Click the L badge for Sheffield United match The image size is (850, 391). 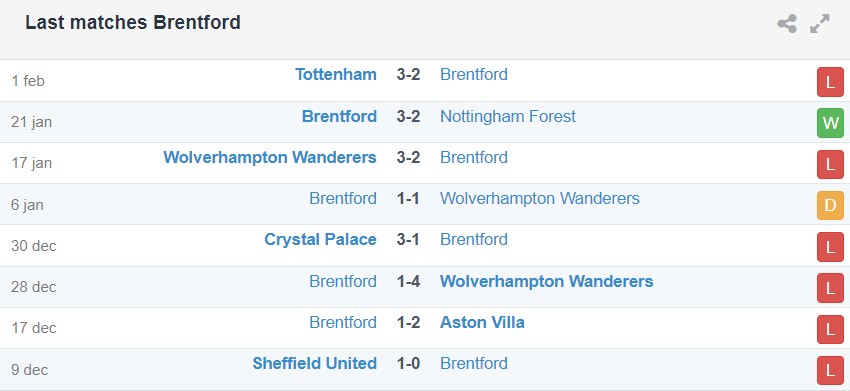830,370
